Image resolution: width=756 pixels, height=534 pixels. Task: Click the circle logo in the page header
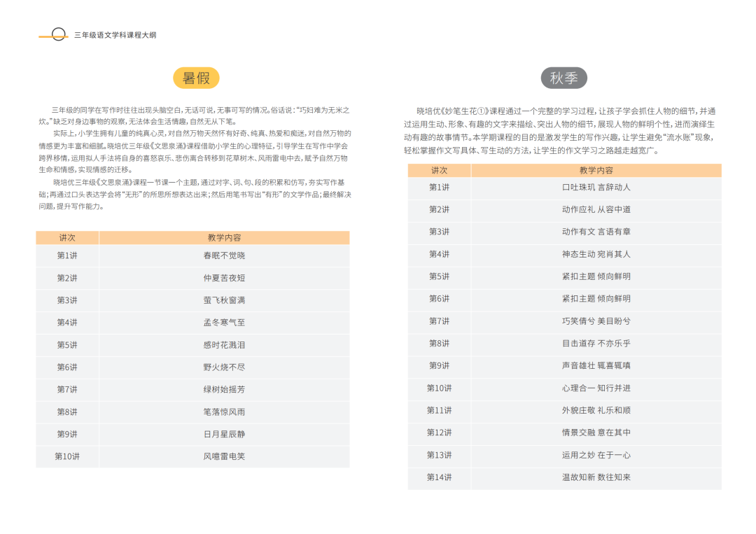click(x=59, y=34)
